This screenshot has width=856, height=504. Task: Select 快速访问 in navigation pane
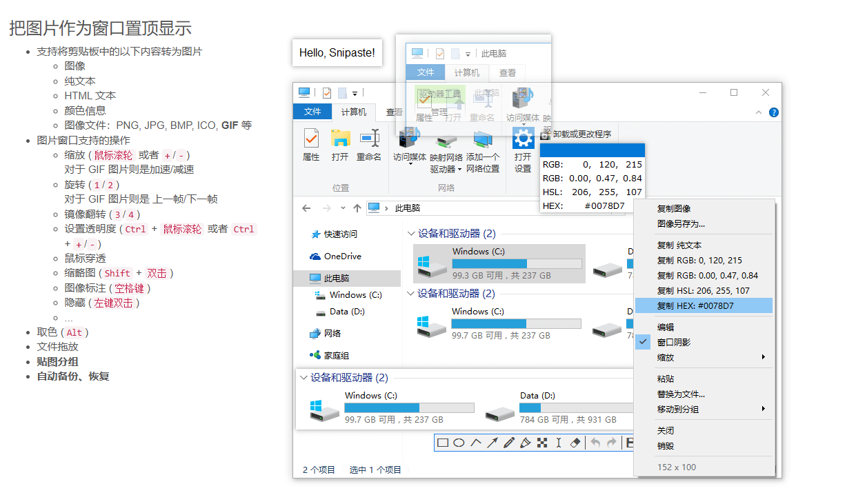click(x=340, y=234)
